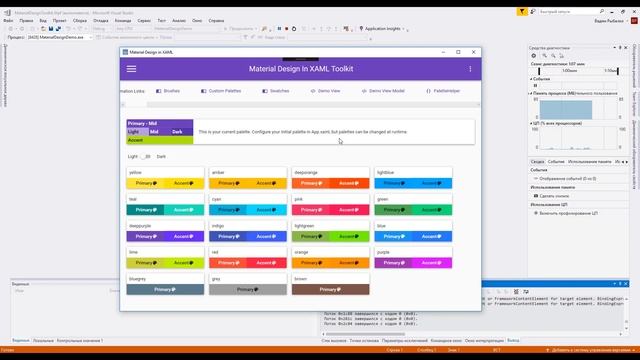Screen dimensions: 640x360
Task: Click the Save icon in Visual Studio toolbar
Action: 51,29
